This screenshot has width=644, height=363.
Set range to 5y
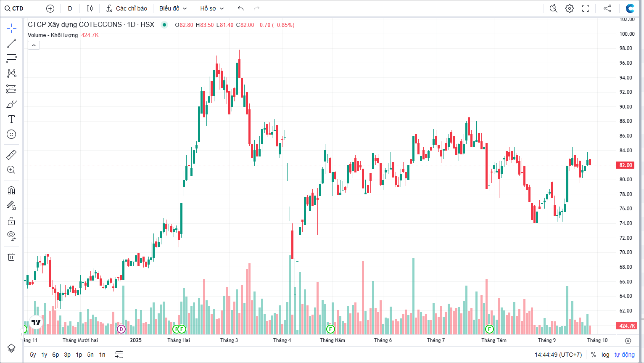pos(33,355)
